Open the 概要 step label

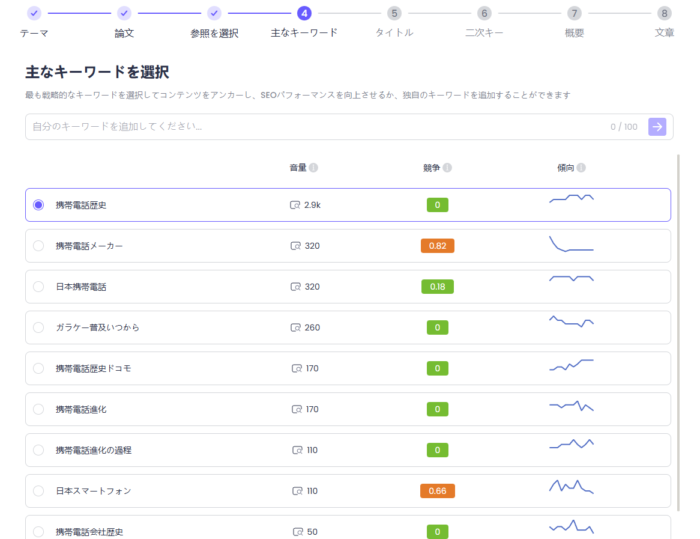click(574, 33)
